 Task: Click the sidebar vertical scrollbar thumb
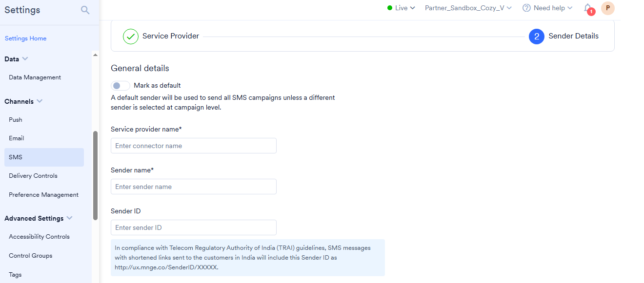(x=95, y=175)
